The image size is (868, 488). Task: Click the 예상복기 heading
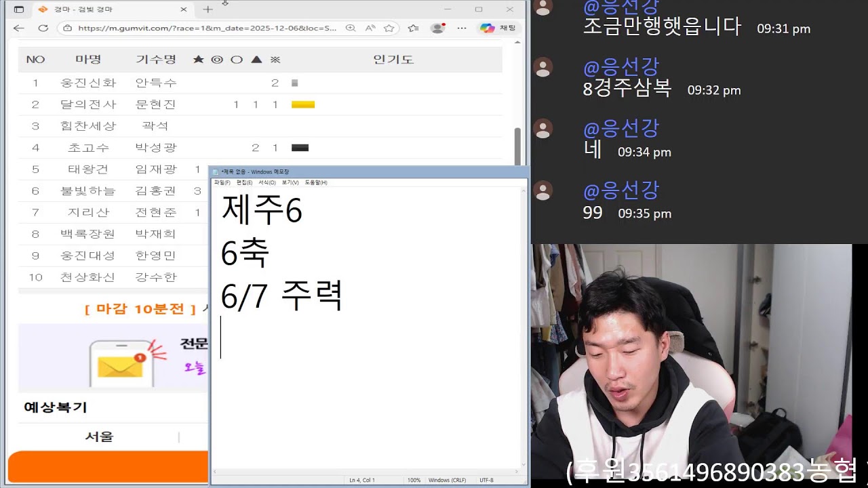coord(55,407)
